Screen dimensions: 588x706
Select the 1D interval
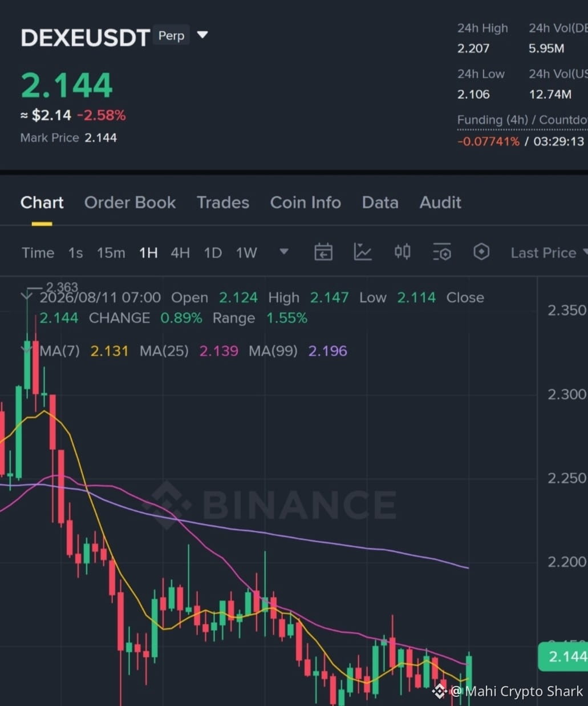coord(213,253)
